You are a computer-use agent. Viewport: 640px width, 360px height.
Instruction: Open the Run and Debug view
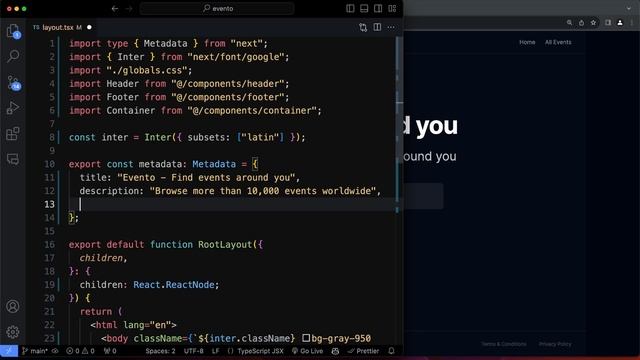click(x=13, y=108)
